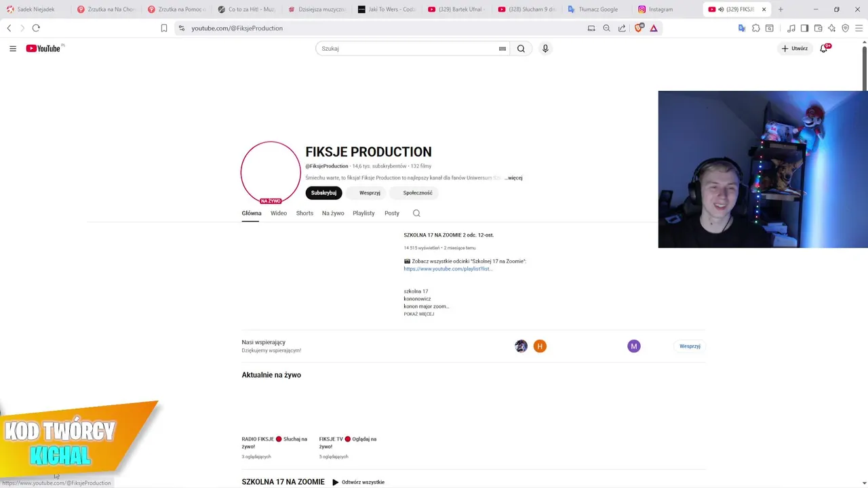Screen dimensions: 868x488
Task: Open the on-screen keyboard in search box
Action: point(502,49)
